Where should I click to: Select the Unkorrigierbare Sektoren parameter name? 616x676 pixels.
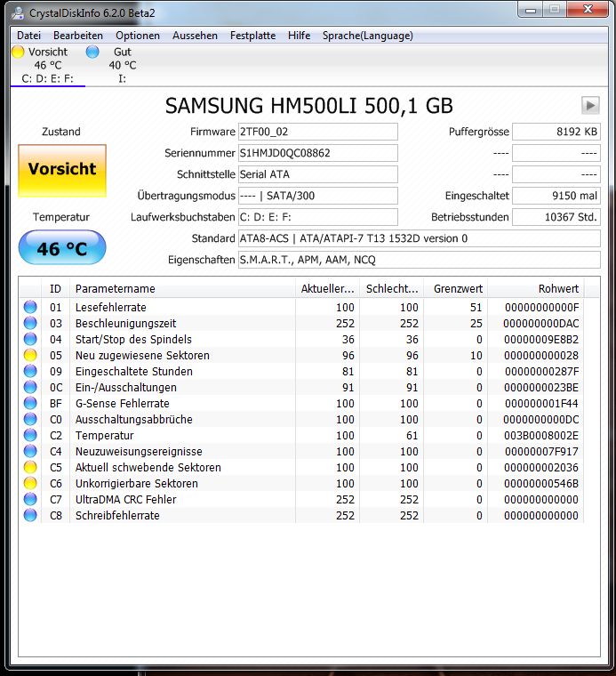(137, 483)
